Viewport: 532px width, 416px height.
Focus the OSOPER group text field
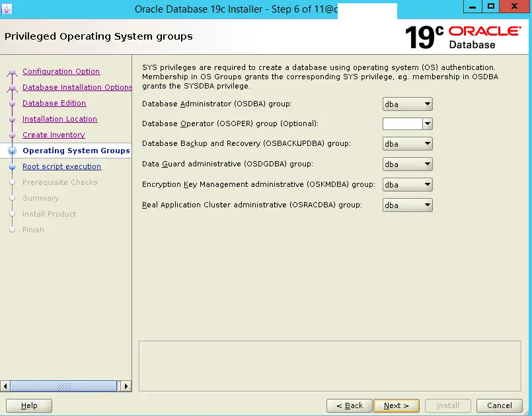pos(402,123)
